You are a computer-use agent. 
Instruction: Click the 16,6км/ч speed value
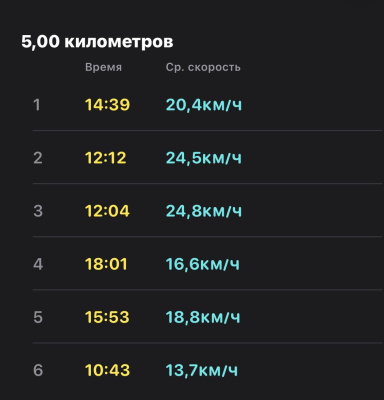(203, 264)
